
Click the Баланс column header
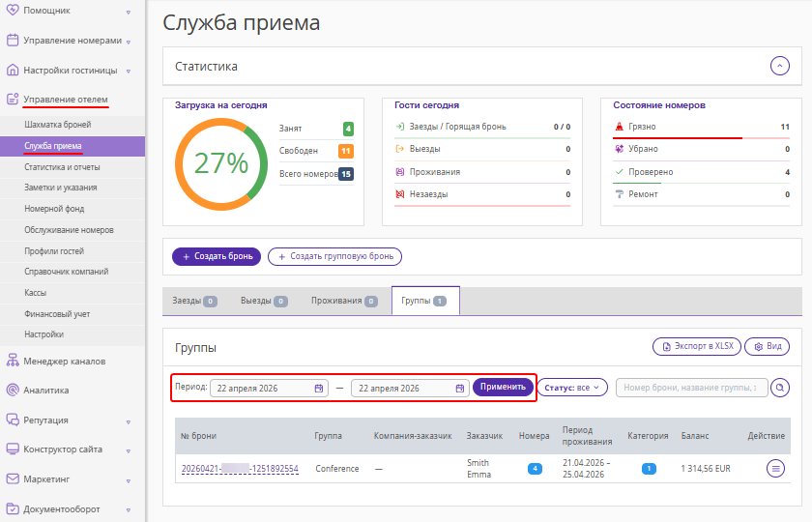(695, 436)
